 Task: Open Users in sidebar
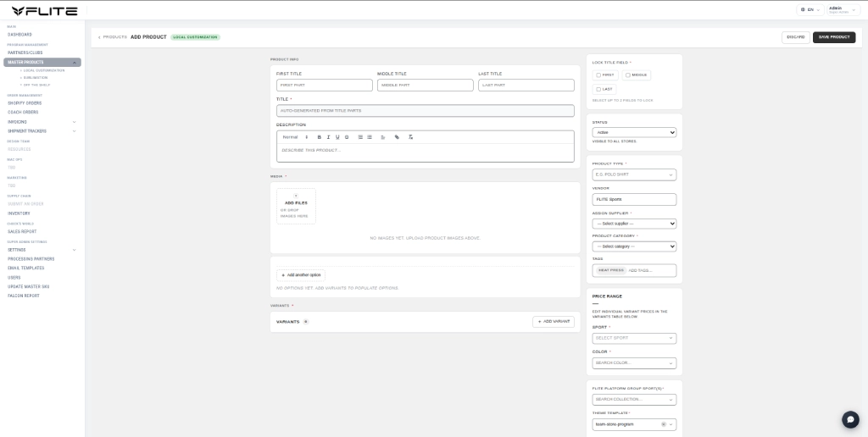14,278
